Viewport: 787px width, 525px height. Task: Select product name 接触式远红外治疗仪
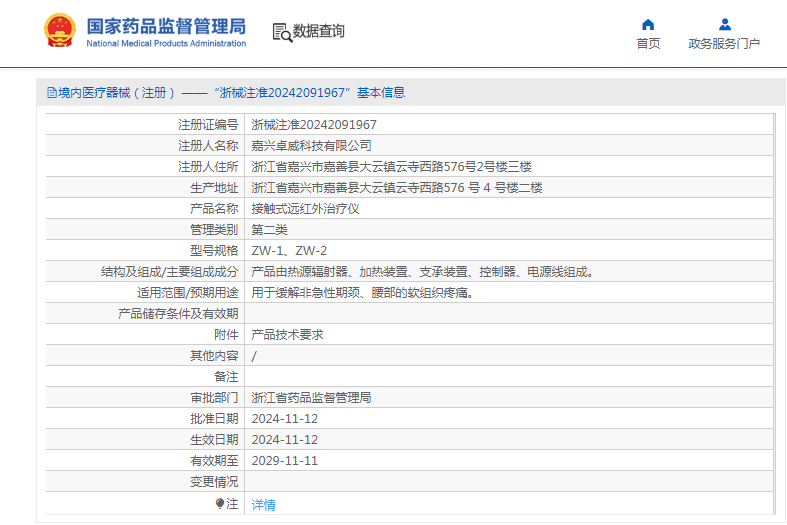pos(305,209)
